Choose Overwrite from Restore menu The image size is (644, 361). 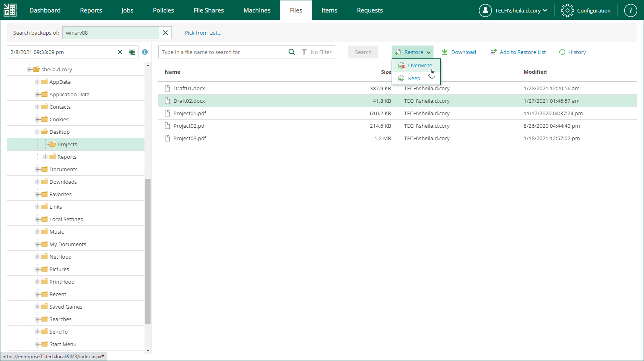(x=419, y=65)
